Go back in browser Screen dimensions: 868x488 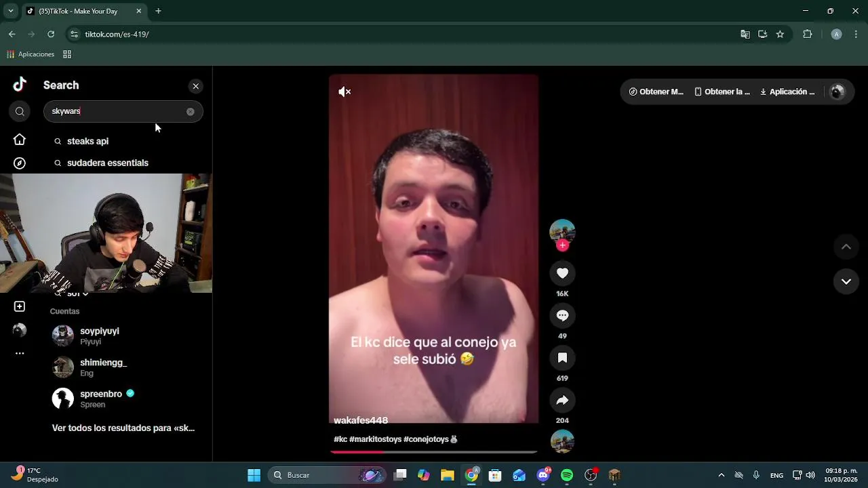coord(12,34)
